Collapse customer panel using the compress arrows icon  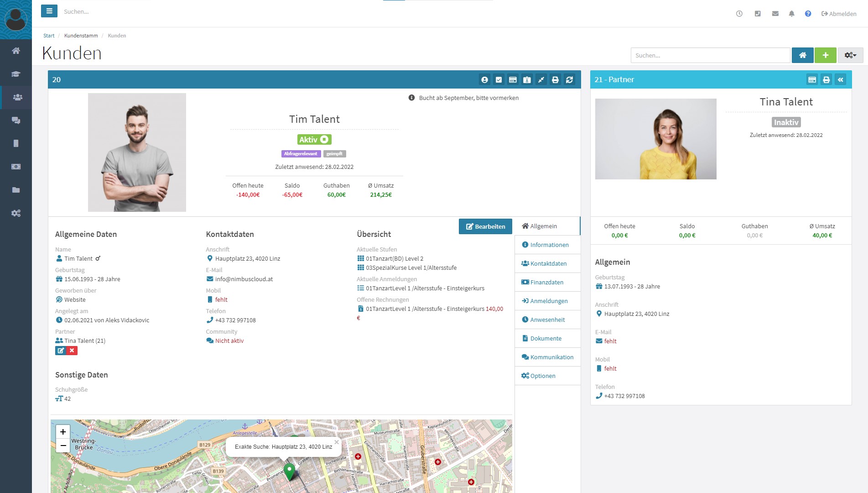(x=541, y=80)
